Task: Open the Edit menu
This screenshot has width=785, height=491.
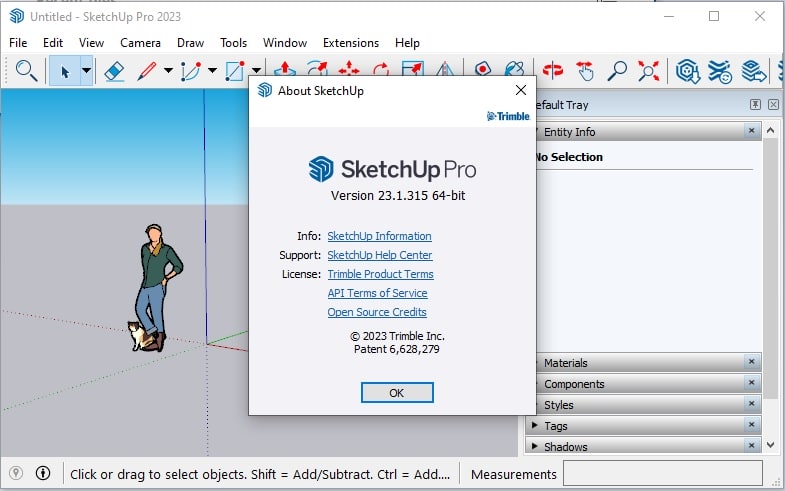Action: coord(53,43)
